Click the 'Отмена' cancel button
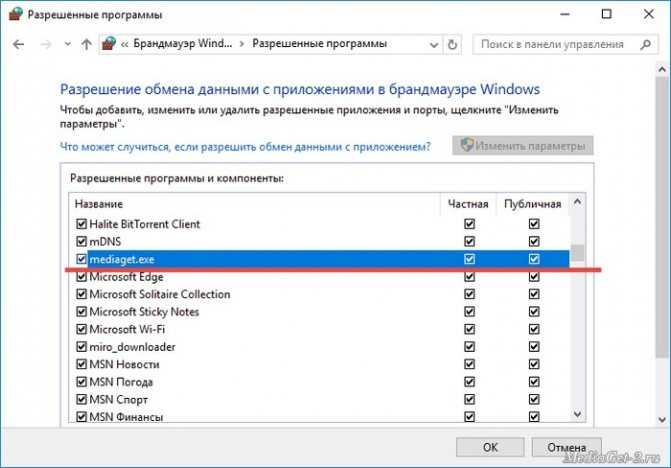This screenshot has width=671, height=468. tap(567, 447)
